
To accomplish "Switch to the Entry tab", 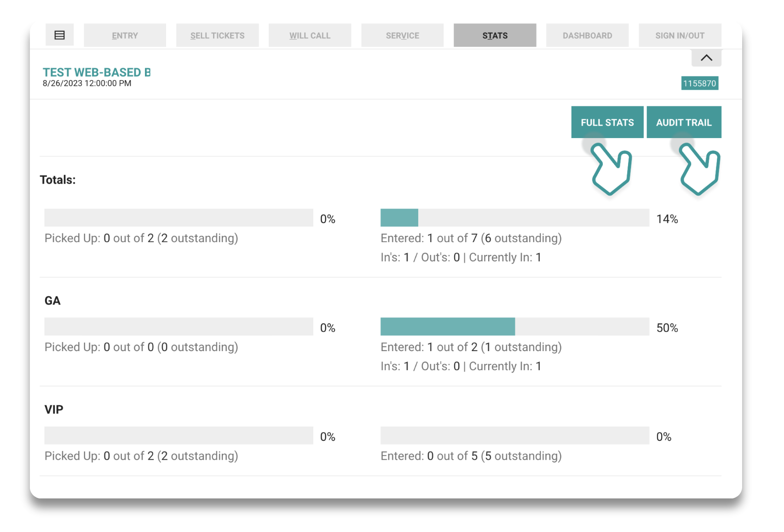I will point(125,35).
